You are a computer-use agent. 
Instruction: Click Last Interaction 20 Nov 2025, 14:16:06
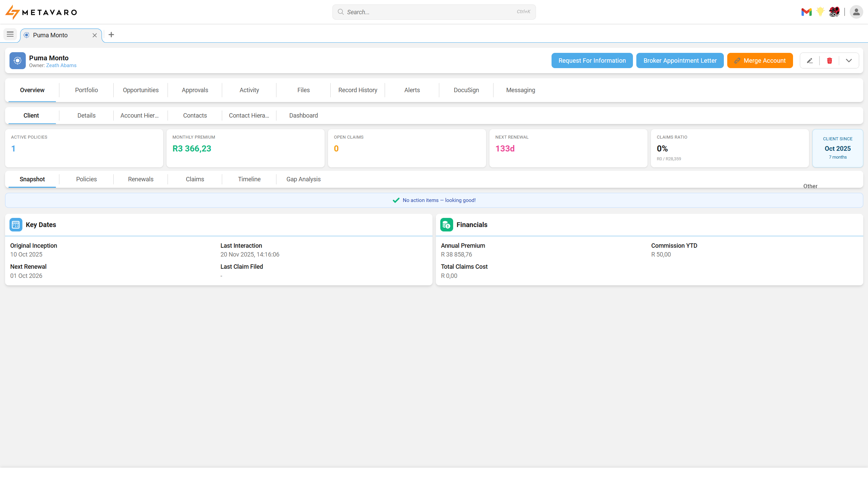click(250, 255)
